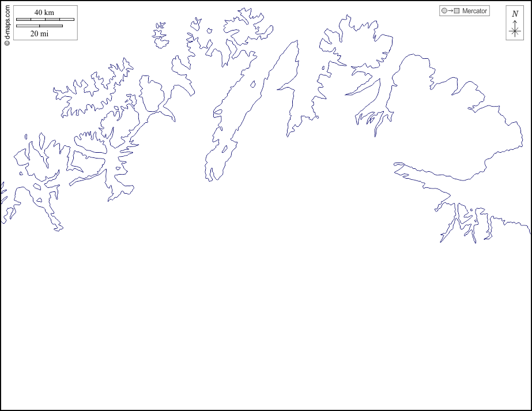532x411 pixels.
Task: Select the 20 mi scale label
Action: point(39,33)
